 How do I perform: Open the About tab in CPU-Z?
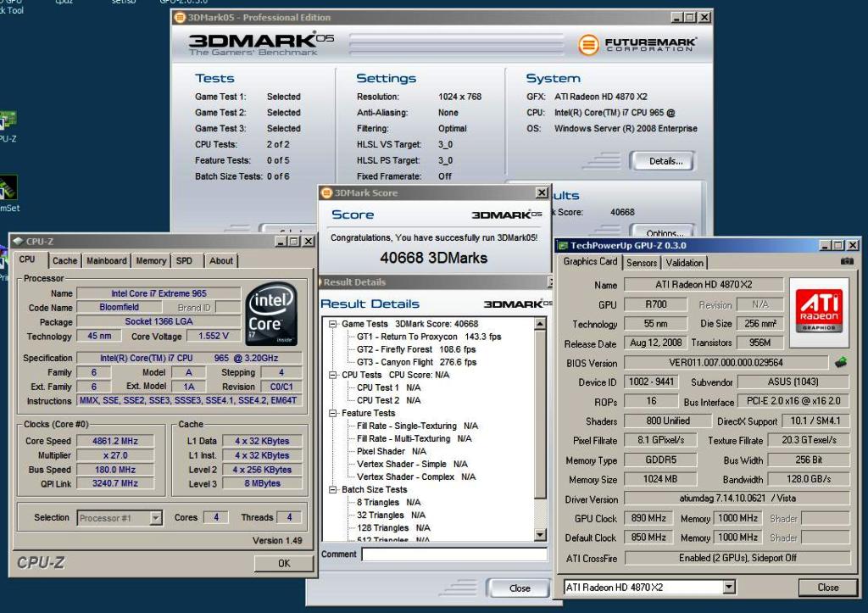click(221, 260)
